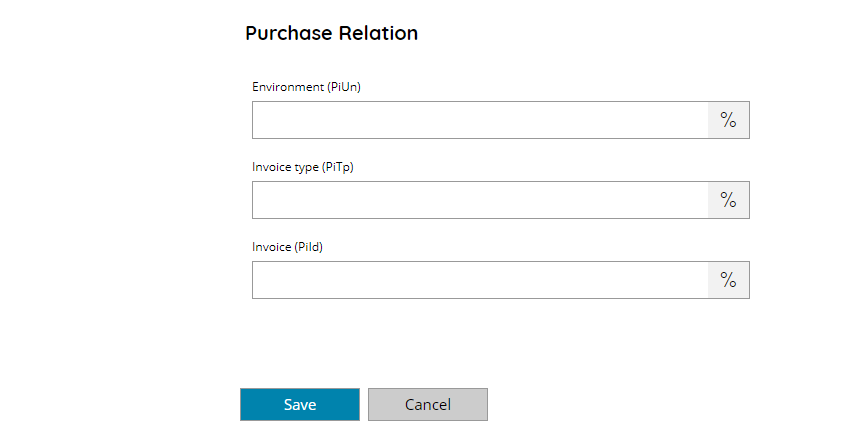Viewport: 852px width, 443px height.
Task: Hit the grey Cancel button
Action: point(428,404)
